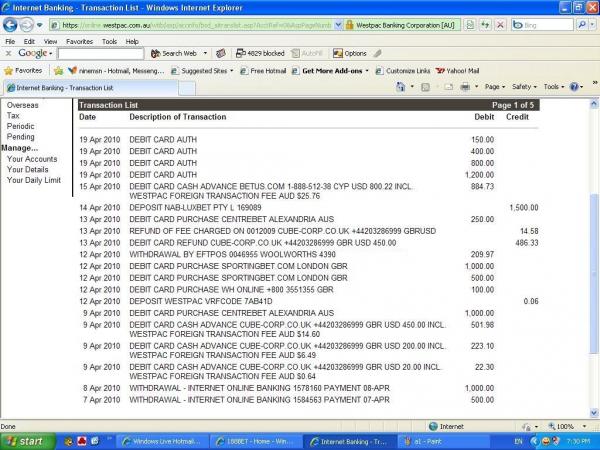Open Your Daily Limit link
The height and width of the screenshot is (450, 600).
click(34, 180)
